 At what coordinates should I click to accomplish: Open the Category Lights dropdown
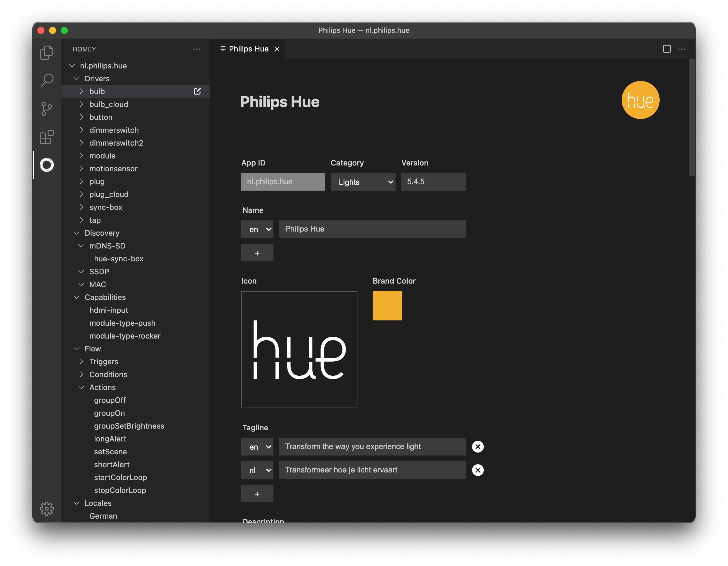[363, 182]
